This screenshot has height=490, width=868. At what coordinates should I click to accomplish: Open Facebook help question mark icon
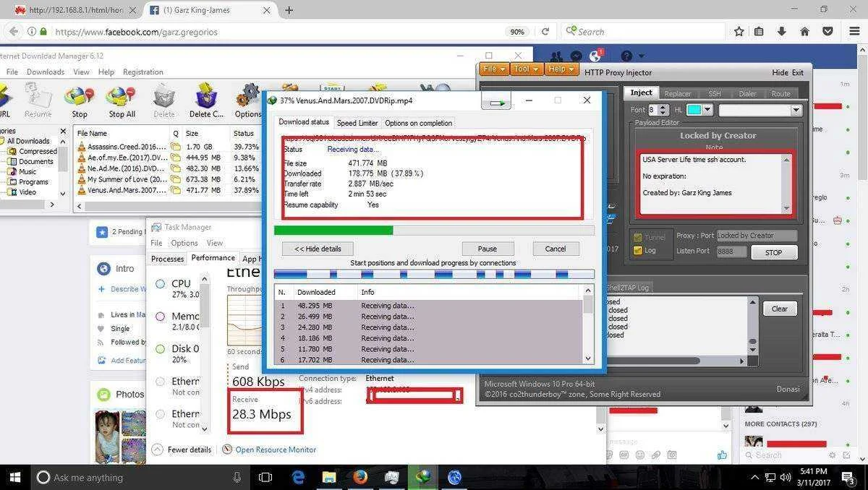point(626,56)
